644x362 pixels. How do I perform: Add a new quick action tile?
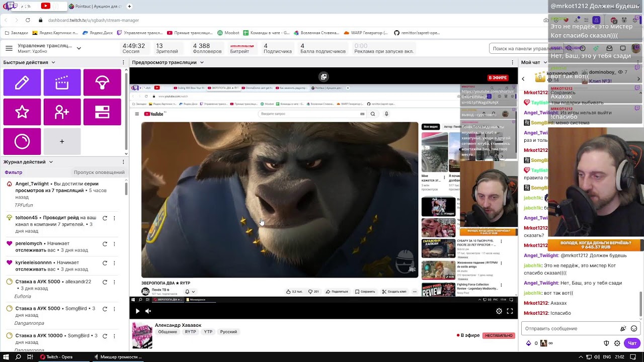coord(62,141)
